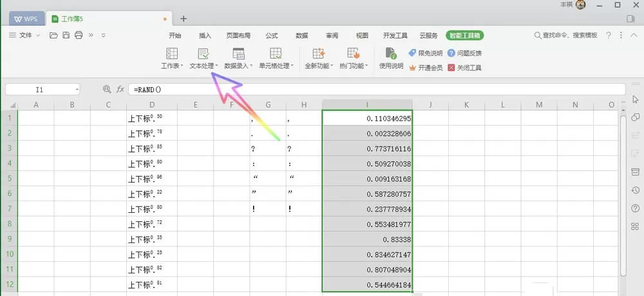The image size is (644, 296).
Task: Open the 数据录入 dropdown arrow
Action: point(251,66)
